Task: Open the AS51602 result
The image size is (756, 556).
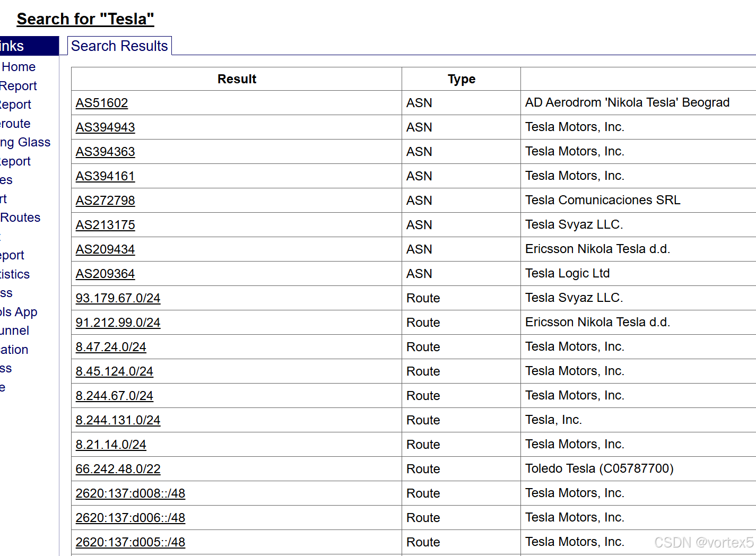Action: 102,103
